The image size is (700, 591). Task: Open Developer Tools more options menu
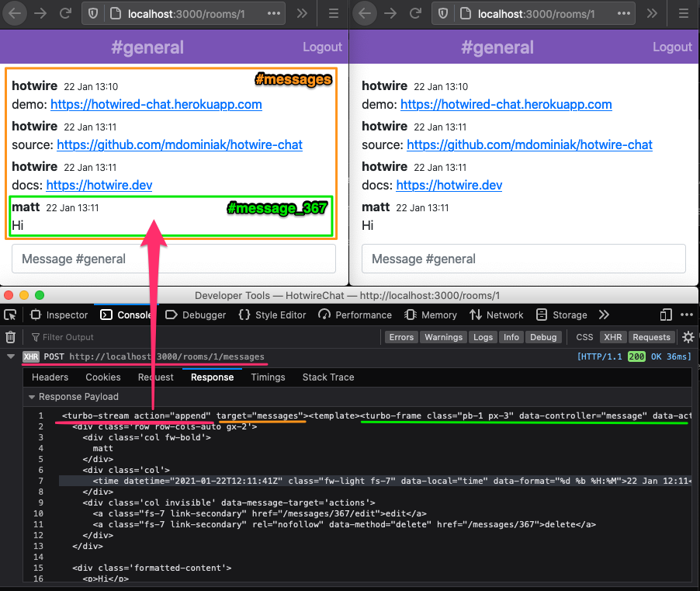tap(687, 315)
